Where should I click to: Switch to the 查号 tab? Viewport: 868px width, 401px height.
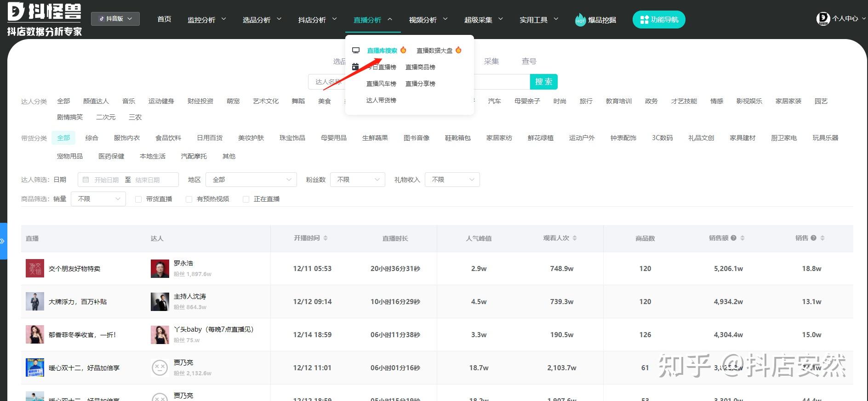[529, 61]
